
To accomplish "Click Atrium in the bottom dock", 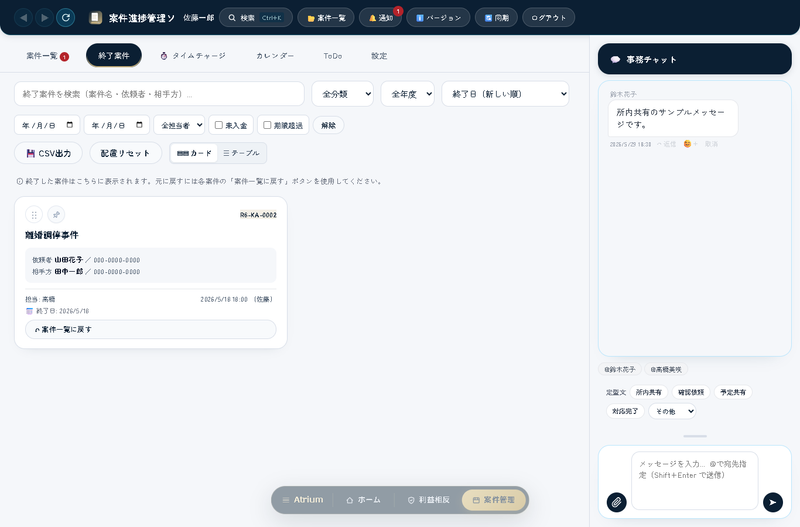I will pos(303,500).
